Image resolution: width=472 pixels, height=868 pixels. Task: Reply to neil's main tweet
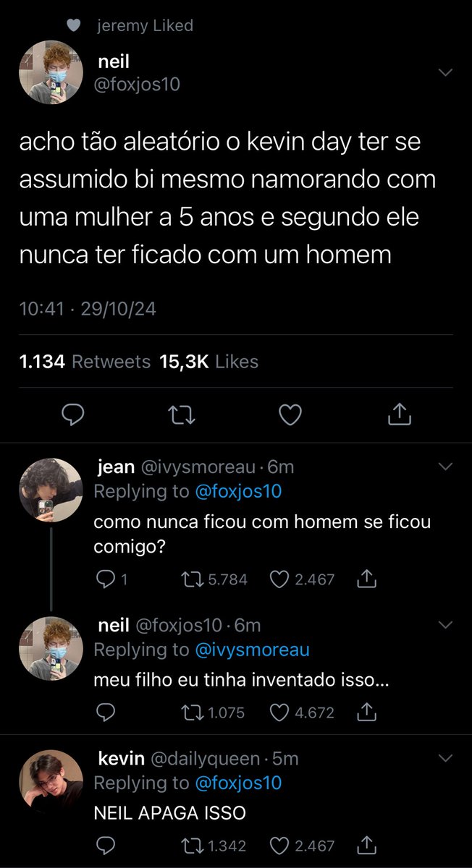73,414
